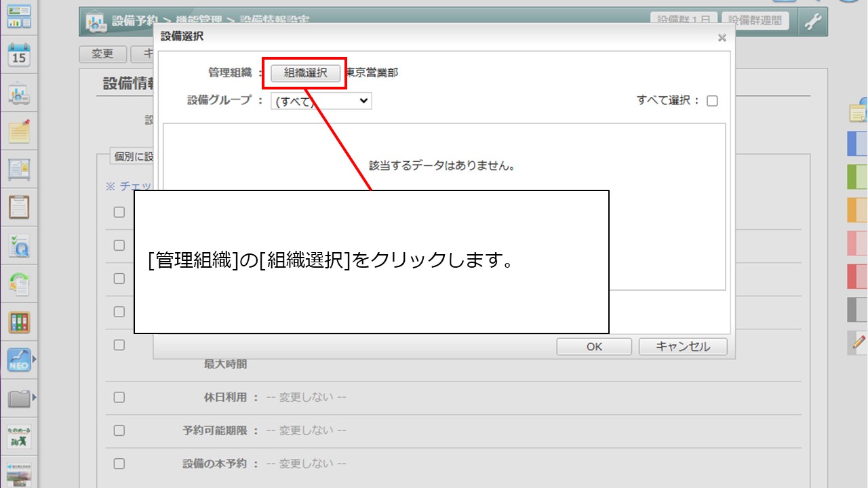The width and height of the screenshot is (868, 488).
Task: Click the NEO chart icon
Action: (x=19, y=360)
